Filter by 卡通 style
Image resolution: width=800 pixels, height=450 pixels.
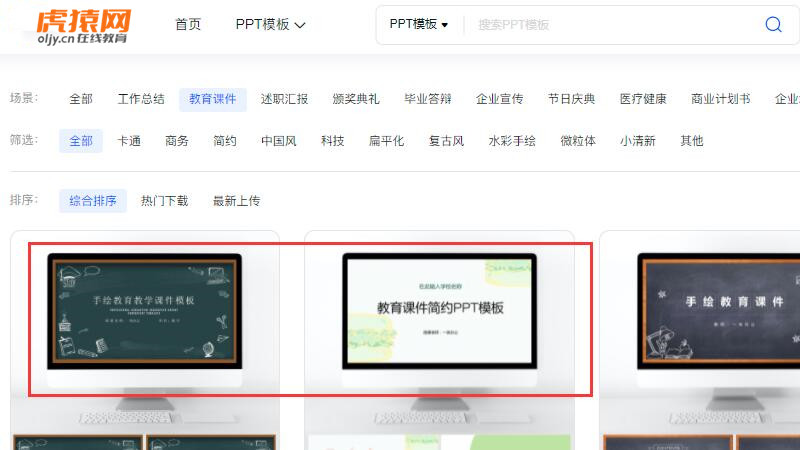coord(129,141)
